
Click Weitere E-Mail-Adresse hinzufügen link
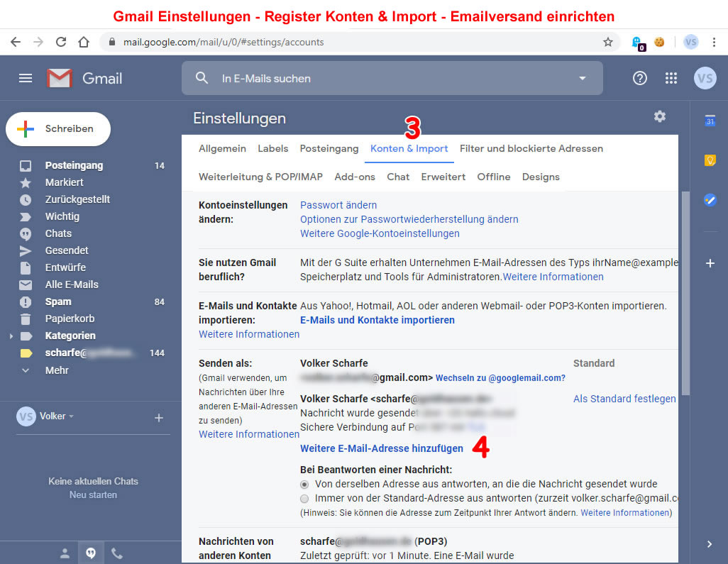pos(382,448)
